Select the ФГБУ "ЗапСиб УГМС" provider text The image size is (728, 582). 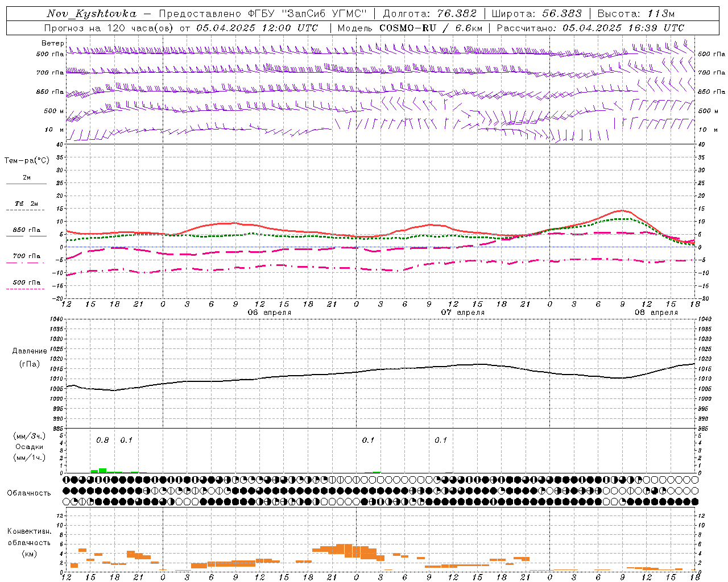(x=308, y=14)
